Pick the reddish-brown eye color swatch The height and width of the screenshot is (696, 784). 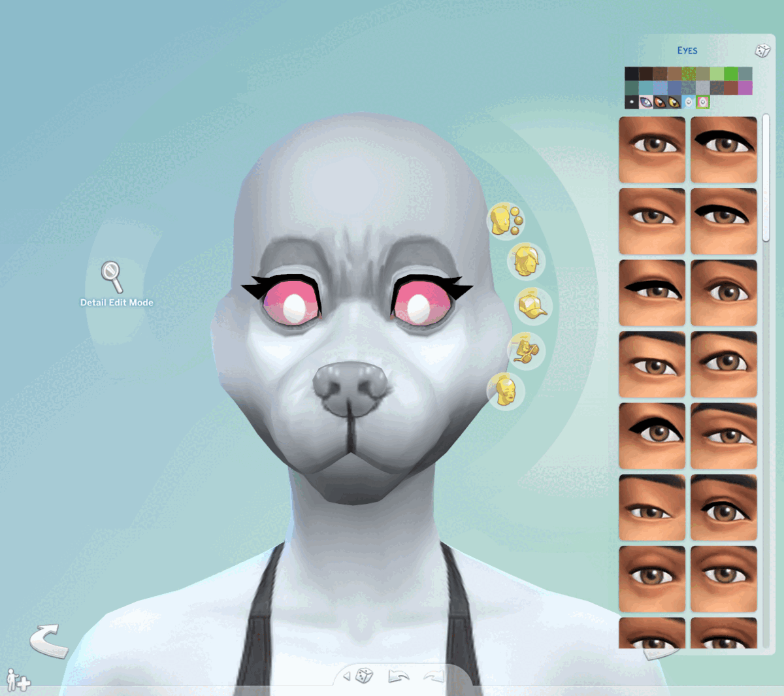[x=731, y=88]
